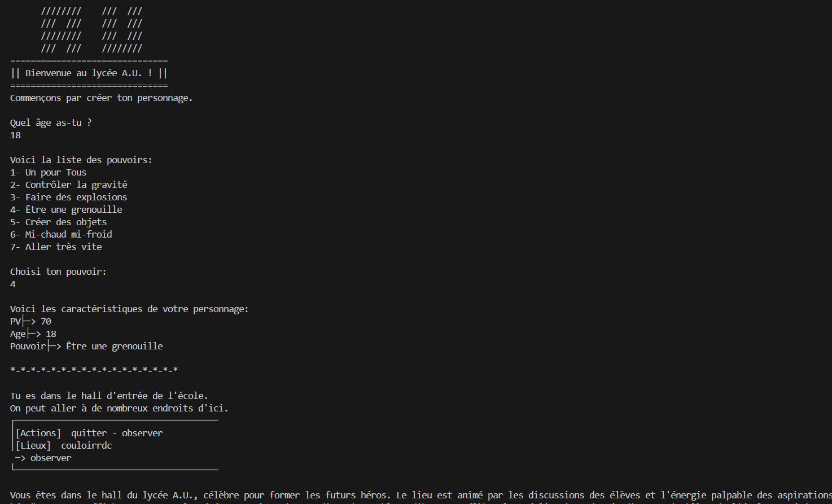Select the "3- Faire des explosions" line

click(x=69, y=197)
